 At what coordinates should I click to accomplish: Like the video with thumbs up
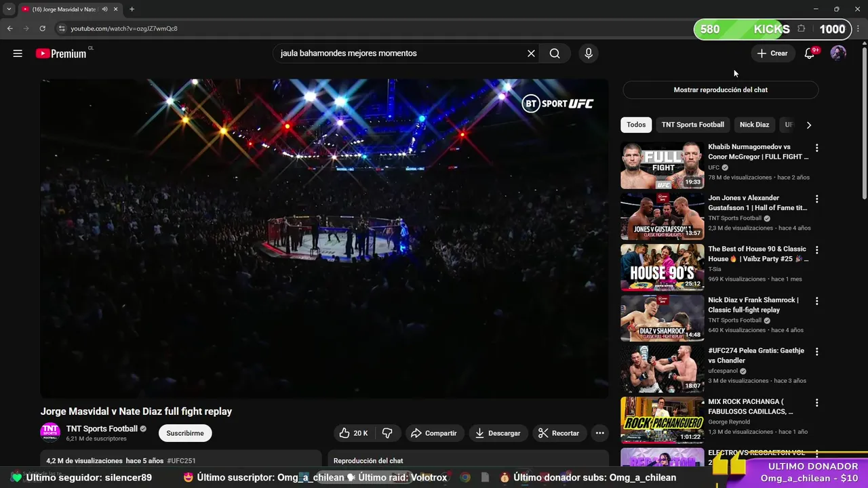pos(353,433)
